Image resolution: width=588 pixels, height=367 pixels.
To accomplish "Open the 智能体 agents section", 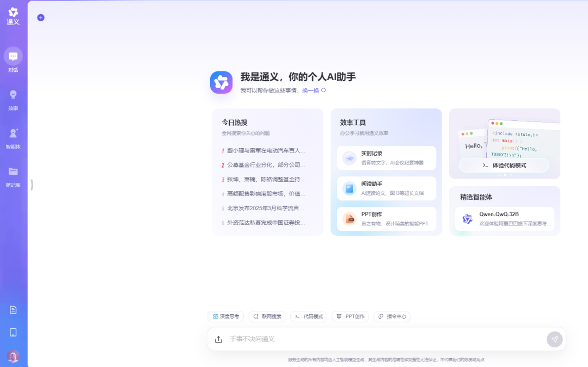I will tap(13, 139).
